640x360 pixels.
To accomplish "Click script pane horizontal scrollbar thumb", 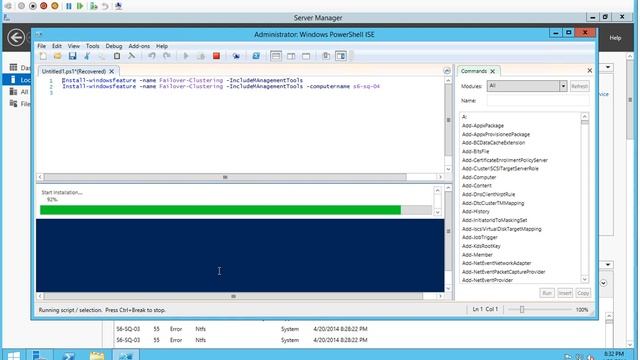I will pyautogui.click(x=225, y=177).
